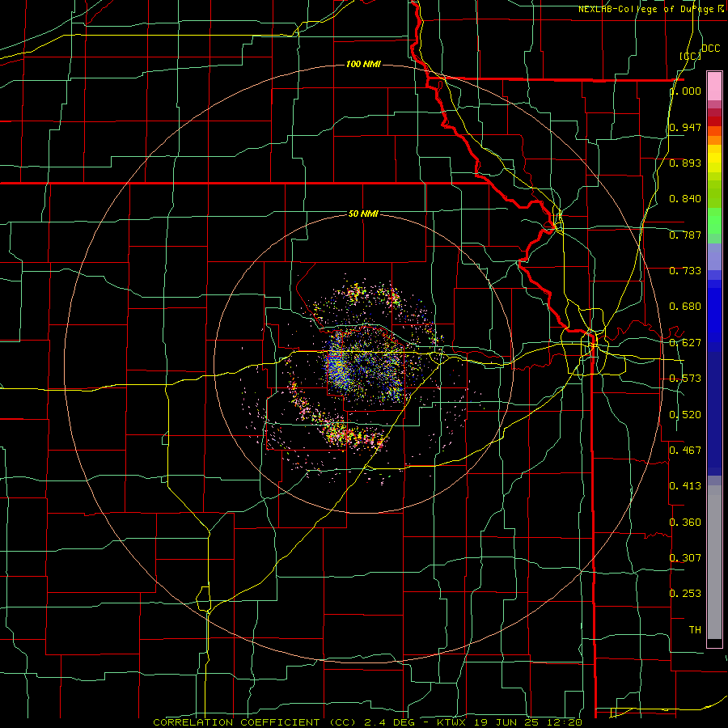
Task: Click the 0.893 legend value
Action: [685, 163]
